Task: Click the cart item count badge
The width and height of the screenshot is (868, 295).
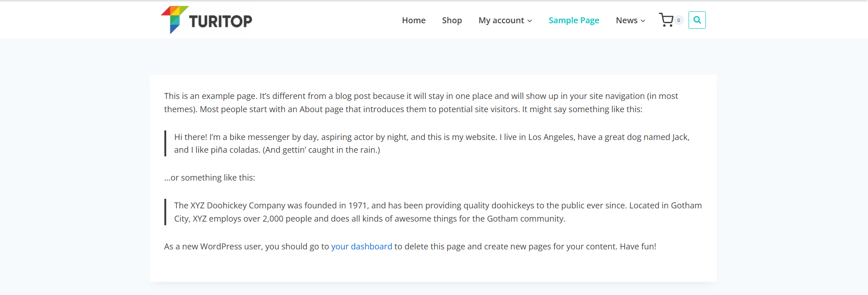Action: pos(679,20)
